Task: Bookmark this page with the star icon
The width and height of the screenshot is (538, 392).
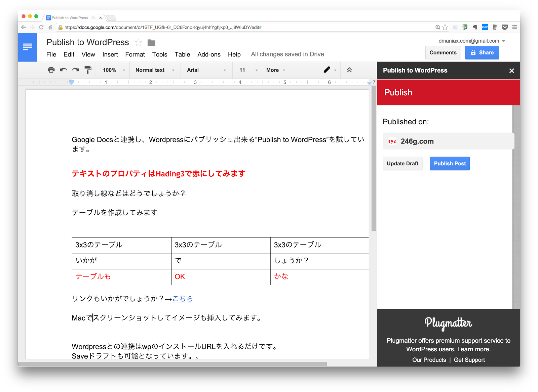Action: pyautogui.click(x=445, y=27)
